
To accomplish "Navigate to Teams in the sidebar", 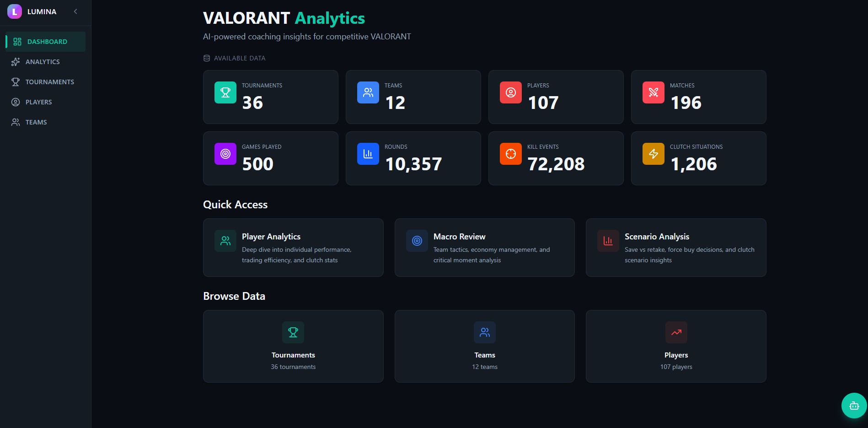I will coord(45,122).
